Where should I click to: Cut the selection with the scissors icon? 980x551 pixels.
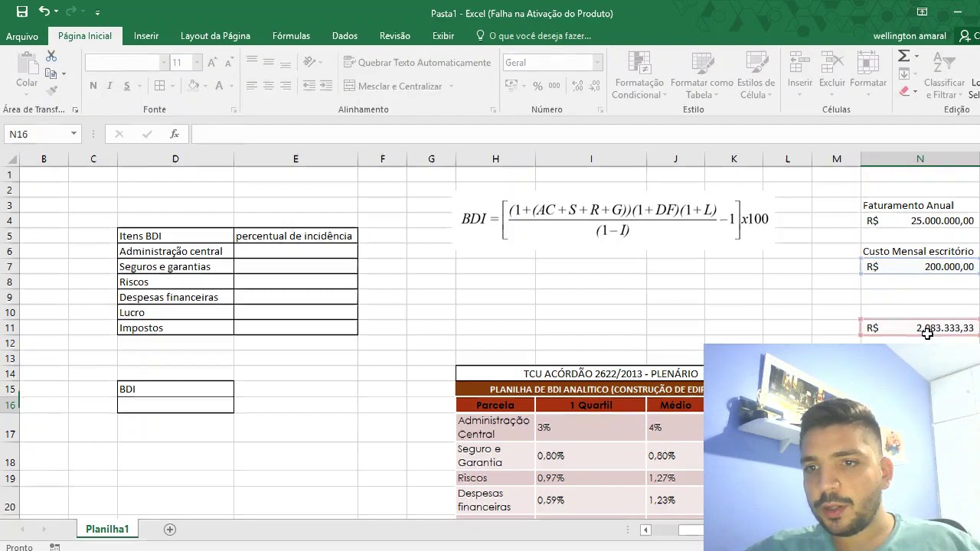click(x=51, y=57)
